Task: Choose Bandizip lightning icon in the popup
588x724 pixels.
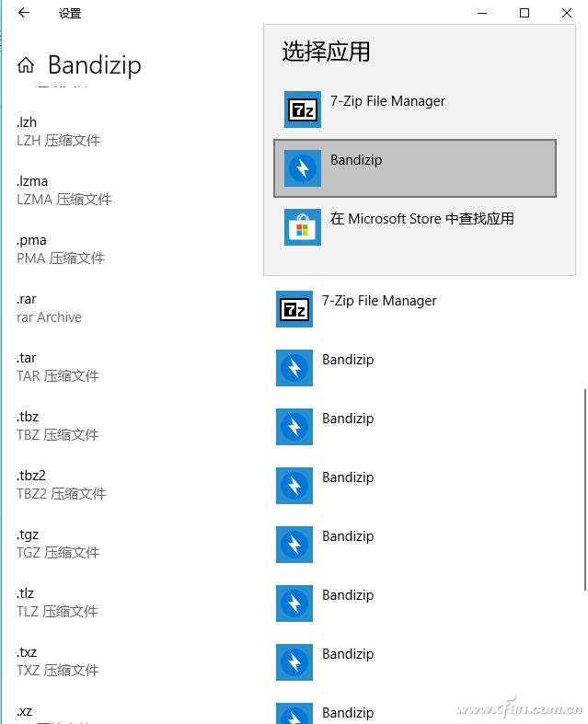Action: click(303, 168)
